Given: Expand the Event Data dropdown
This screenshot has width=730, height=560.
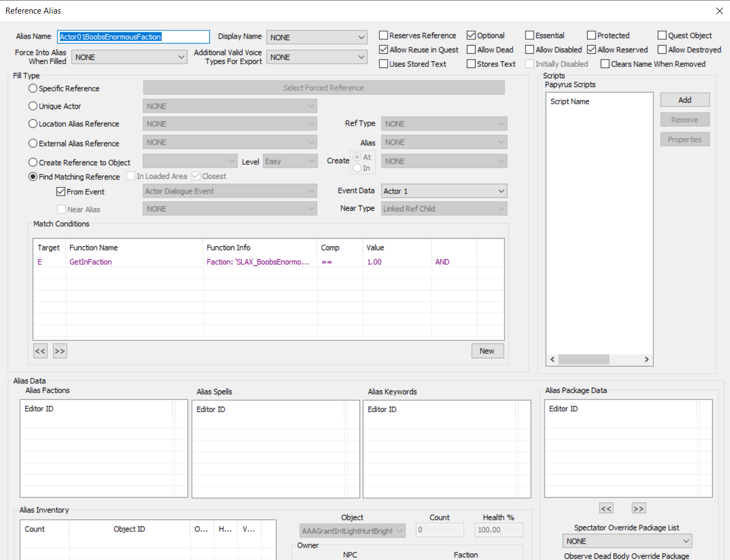Looking at the screenshot, I should point(444,191).
